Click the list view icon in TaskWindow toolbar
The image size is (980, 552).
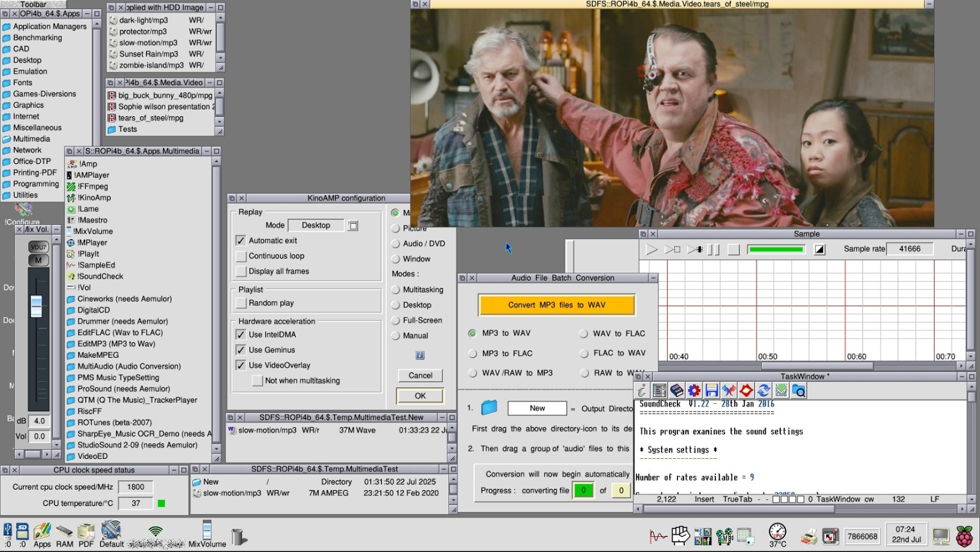point(660,391)
